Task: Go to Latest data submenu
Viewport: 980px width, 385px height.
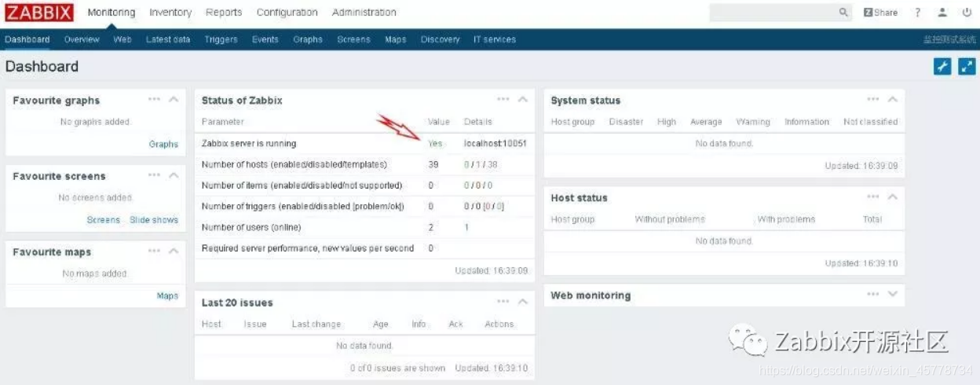Action: [168, 39]
